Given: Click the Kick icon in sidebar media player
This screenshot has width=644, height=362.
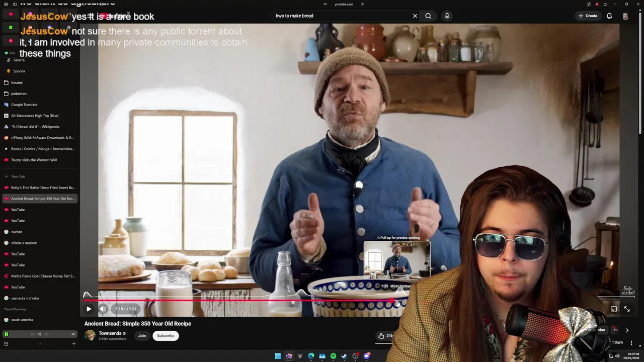Looking at the screenshot, I should point(7,334).
